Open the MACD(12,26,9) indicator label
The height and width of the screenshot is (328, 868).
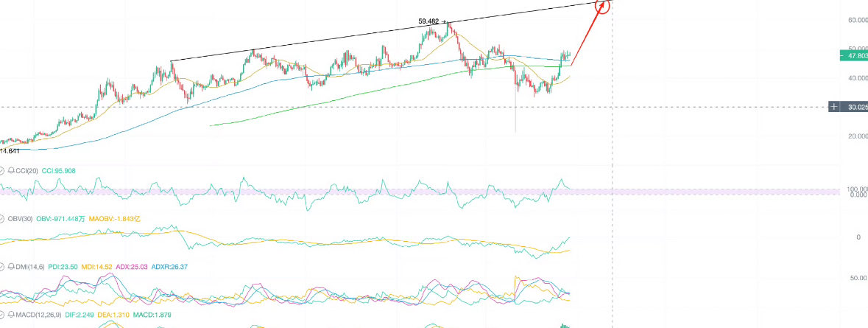click(x=40, y=315)
